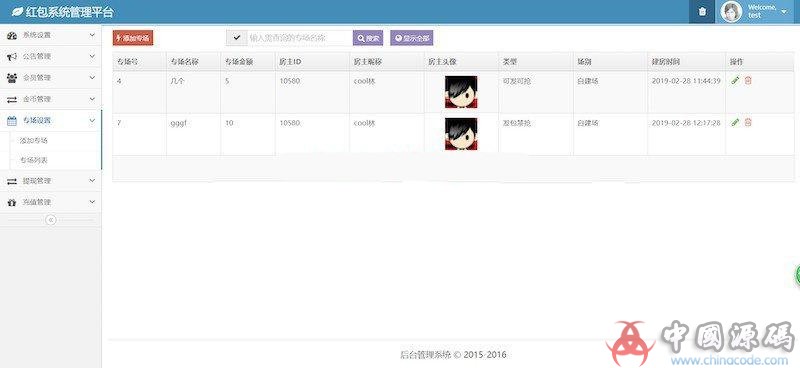
Task: Collapse the sidebar with the double-arrow icon
Action: coord(51,220)
